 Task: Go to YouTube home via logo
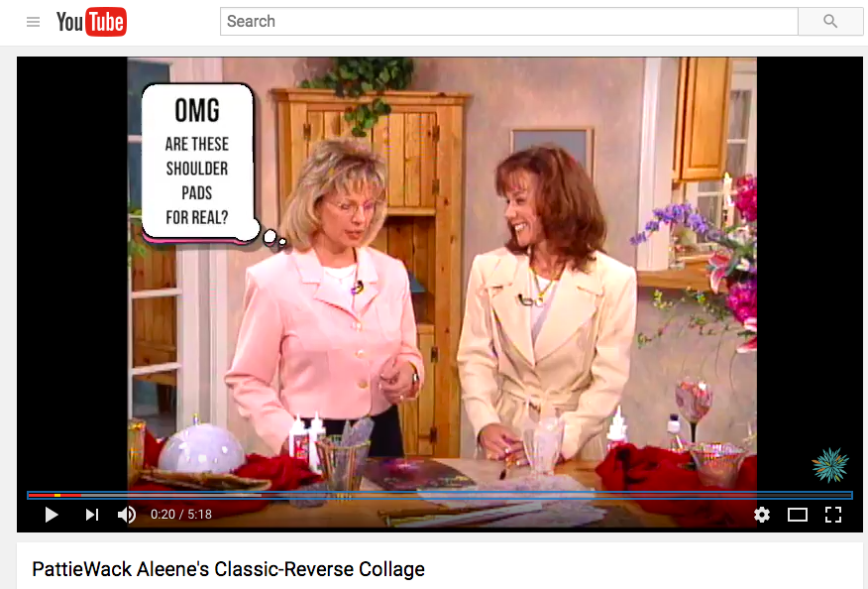pyautogui.click(x=91, y=22)
